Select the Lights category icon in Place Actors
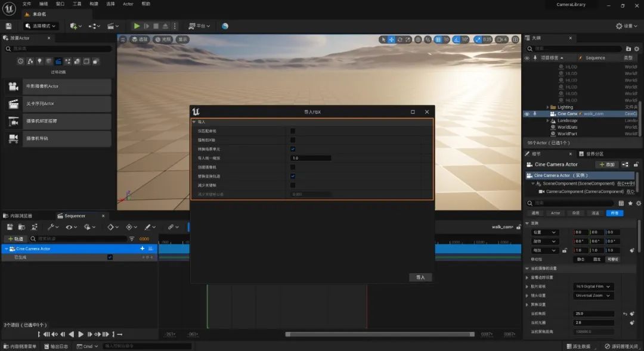The image size is (644, 351). tap(39, 61)
